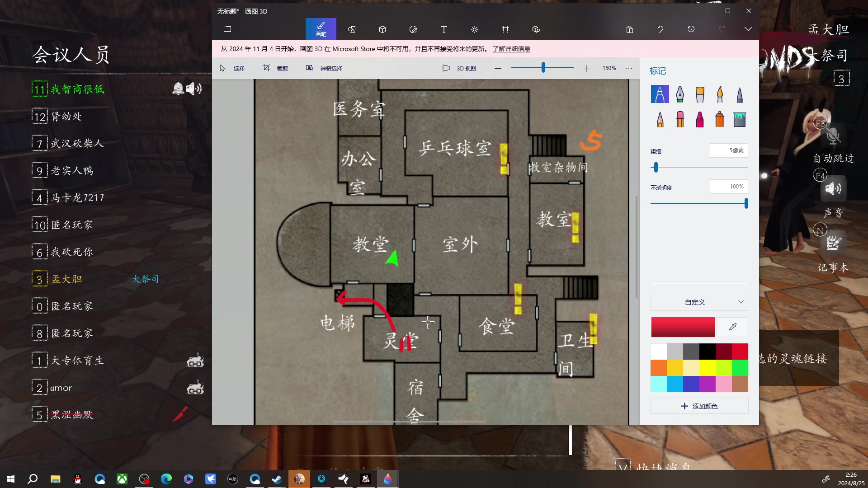The height and width of the screenshot is (488, 868).
Task: Toggle speaker/mute for 我智商很低
Action: pyautogui.click(x=193, y=89)
